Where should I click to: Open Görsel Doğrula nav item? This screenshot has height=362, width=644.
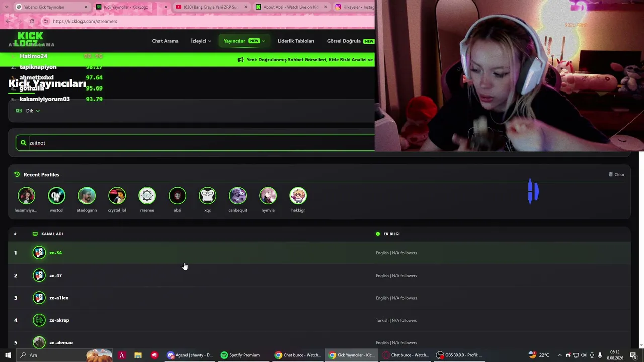(x=350, y=41)
